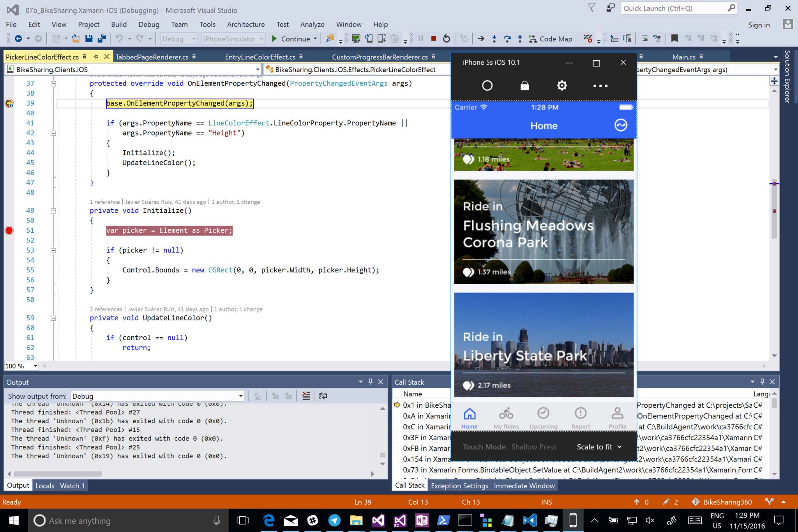This screenshot has height=532, width=798.
Task: Pin the Output window auto-hide toggle
Action: 371,382
